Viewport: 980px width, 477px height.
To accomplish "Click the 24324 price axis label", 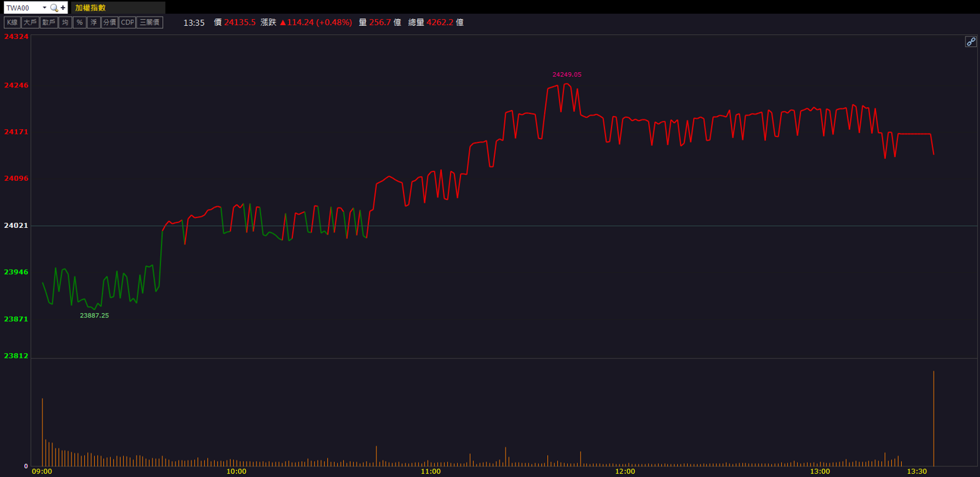I will click(x=16, y=36).
